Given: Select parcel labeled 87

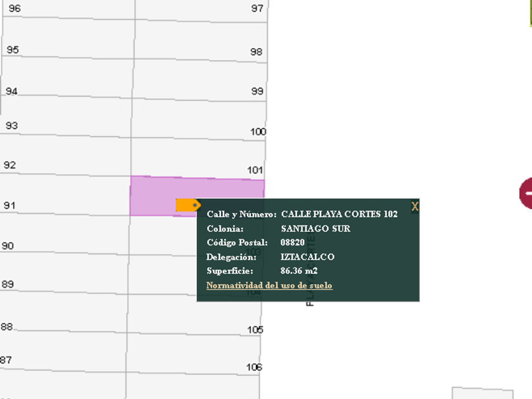Looking at the screenshot, I should coord(63,351).
